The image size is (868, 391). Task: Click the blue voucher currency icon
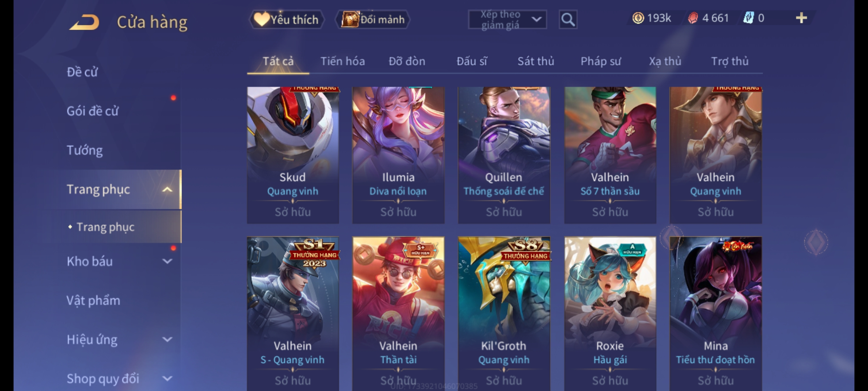point(748,18)
